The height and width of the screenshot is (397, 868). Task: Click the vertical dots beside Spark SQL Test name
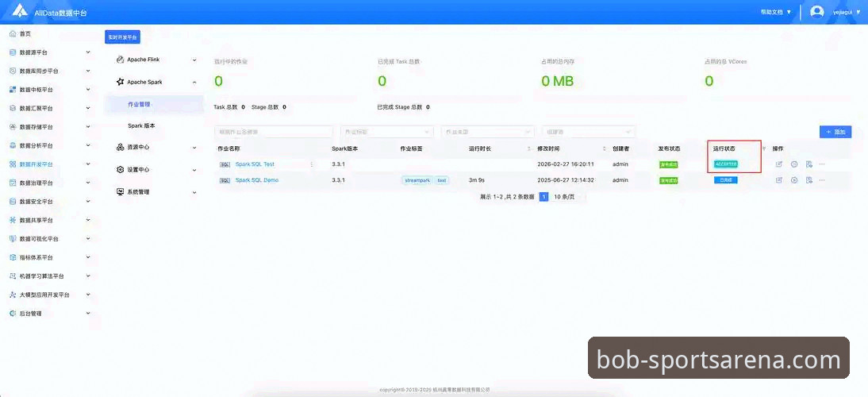(x=312, y=164)
